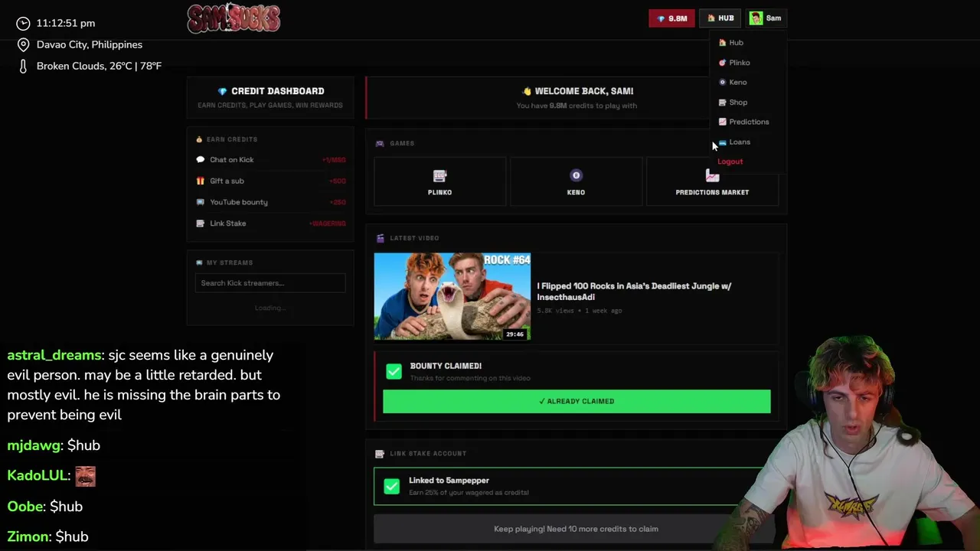The width and height of the screenshot is (980, 551).
Task: Click the Zimon username in chat
Action: coord(28,536)
